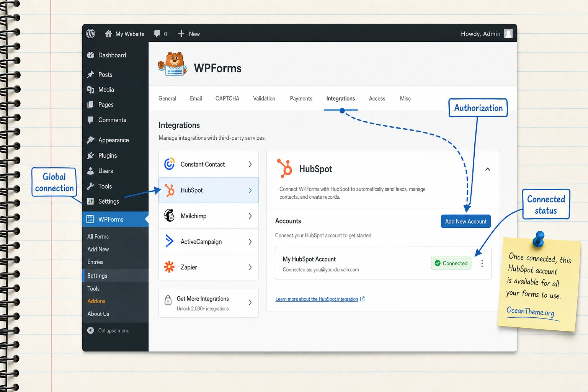Screen dimensions: 588x392
Task: Click the Users person icon
Action: click(91, 171)
